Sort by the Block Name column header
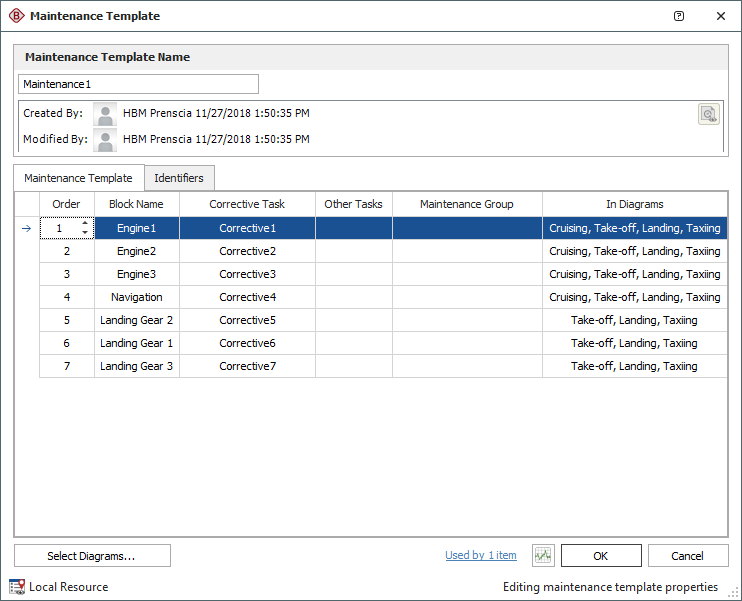Image resolution: width=742 pixels, height=601 pixels. [x=136, y=204]
